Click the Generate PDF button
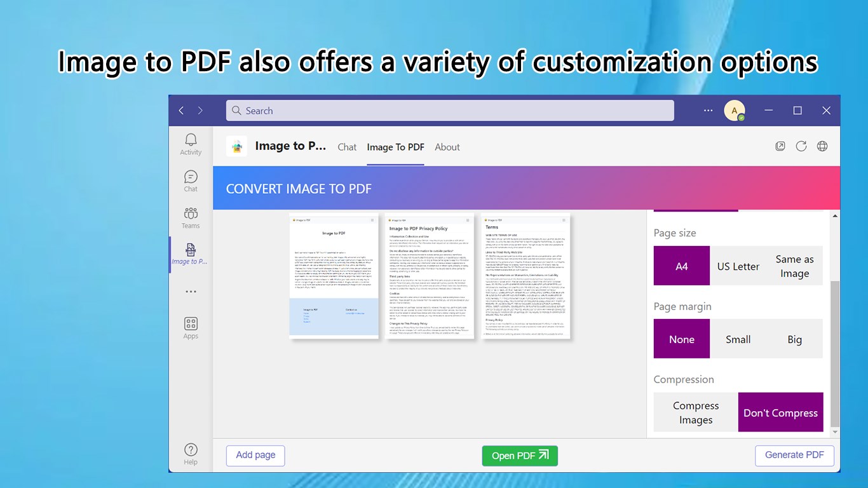Image resolution: width=868 pixels, height=488 pixels. [x=794, y=455]
